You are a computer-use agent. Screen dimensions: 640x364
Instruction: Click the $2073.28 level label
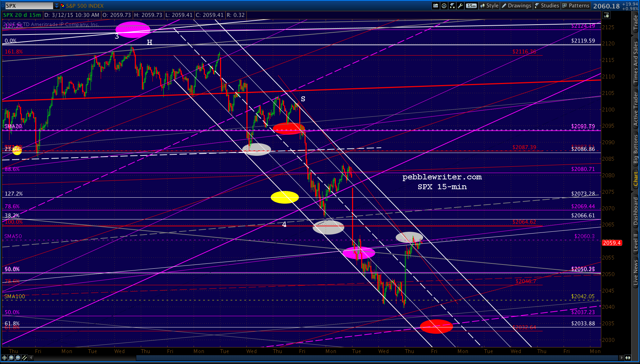point(583,194)
